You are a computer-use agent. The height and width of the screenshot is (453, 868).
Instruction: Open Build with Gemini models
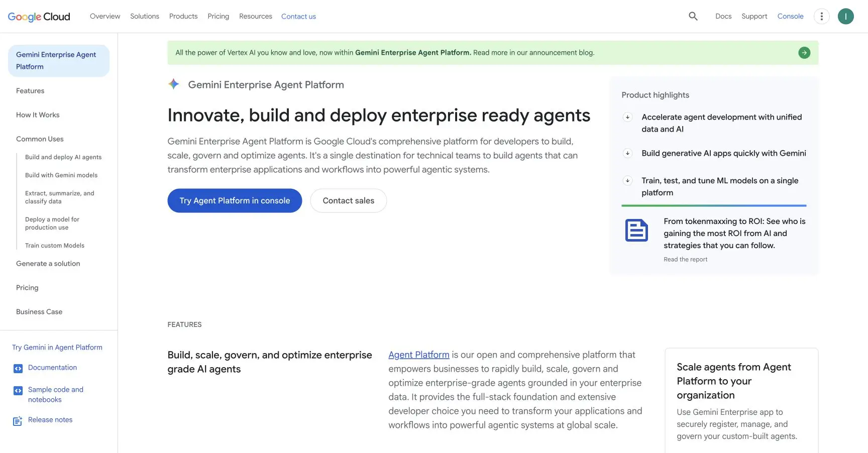61,175
